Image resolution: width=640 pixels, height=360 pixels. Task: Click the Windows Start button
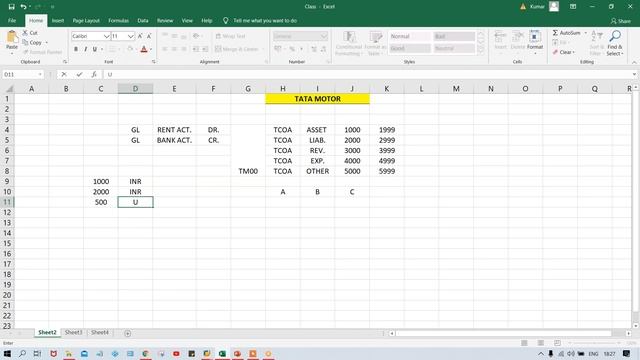pos(7,354)
